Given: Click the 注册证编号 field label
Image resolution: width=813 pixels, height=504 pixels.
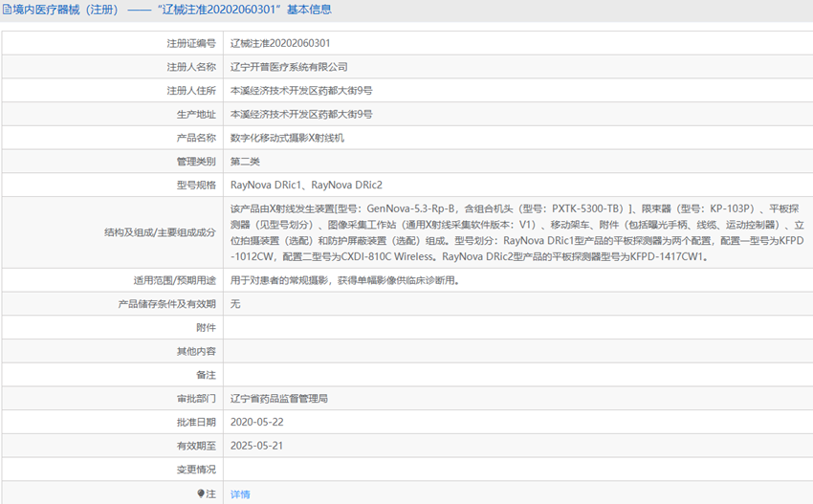Looking at the screenshot, I should click(191, 44).
